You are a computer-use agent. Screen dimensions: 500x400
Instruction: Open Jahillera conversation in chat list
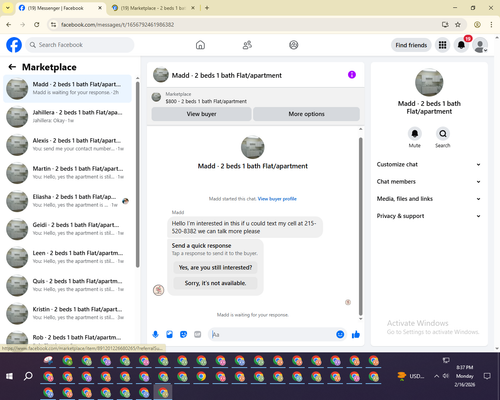(x=68, y=116)
